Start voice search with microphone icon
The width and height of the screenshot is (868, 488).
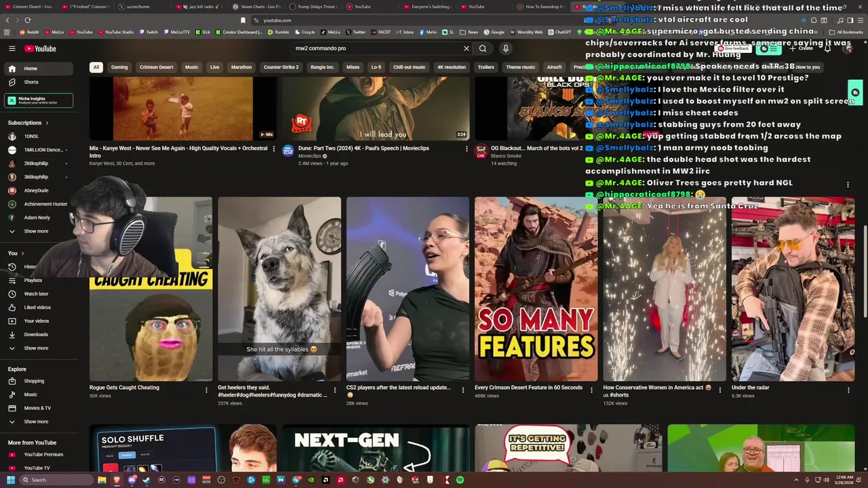pyautogui.click(x=505, y=48)
